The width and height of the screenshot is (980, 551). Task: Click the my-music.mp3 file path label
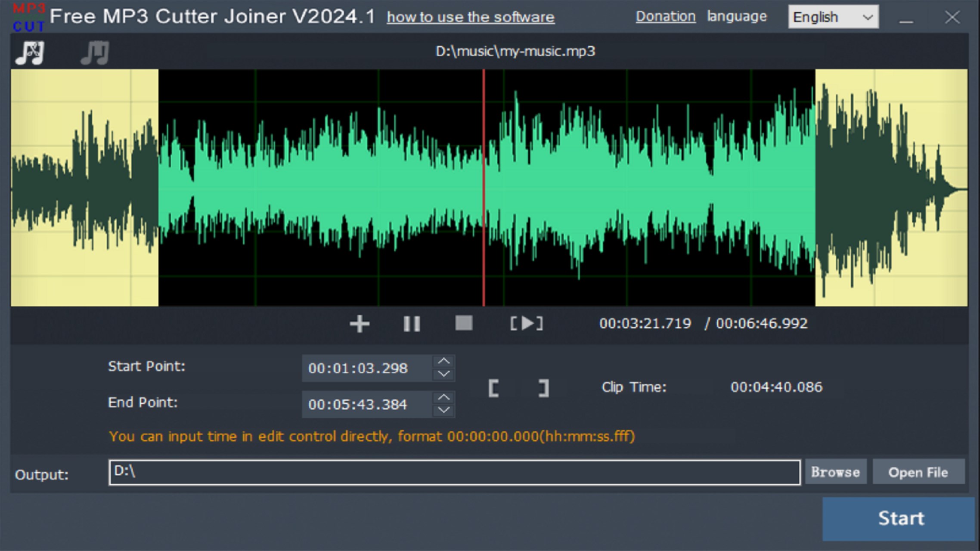[515, 51]
